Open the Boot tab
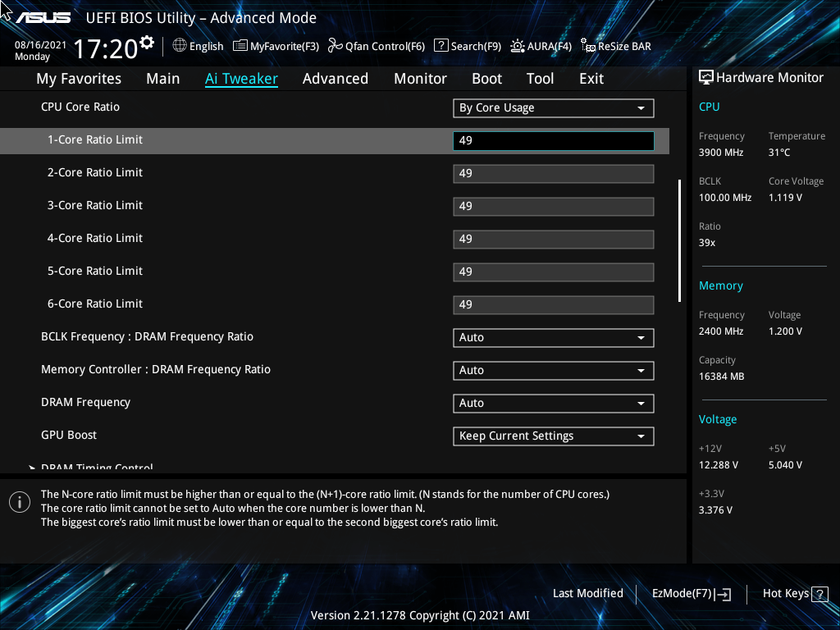Viewport: 840px width, 630px height. [x=487, y=79]
